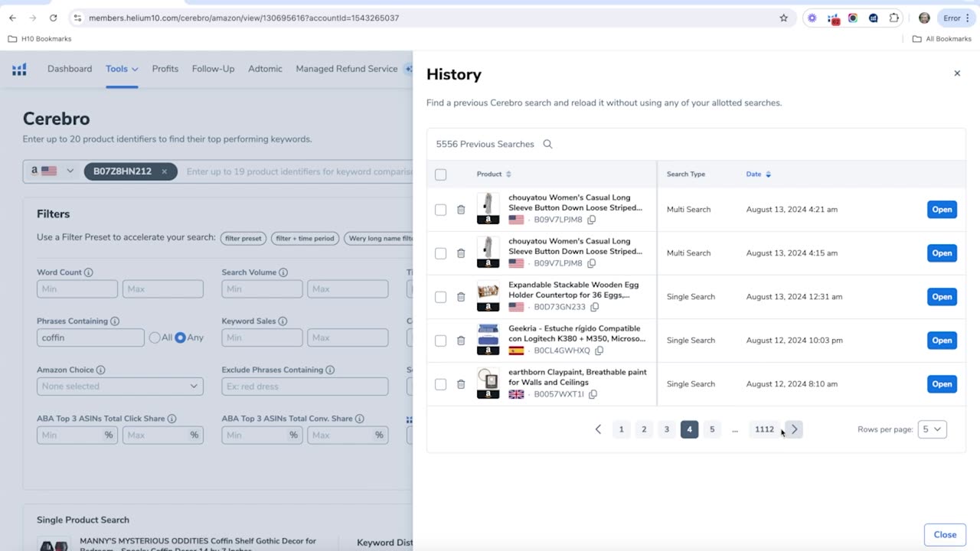Delete the August 13 4:21 am search
This screenshot has height=551, width=980.
tap(461, 210)
